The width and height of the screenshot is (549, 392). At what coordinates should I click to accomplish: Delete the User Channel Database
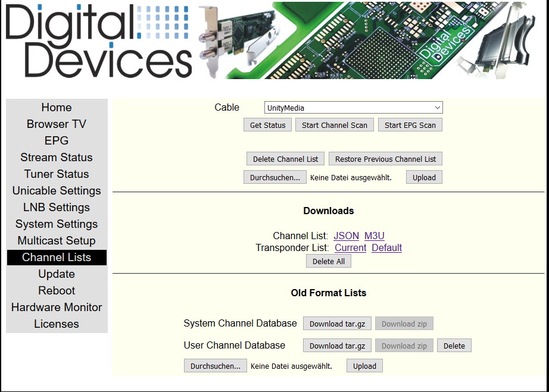[454, 346]
